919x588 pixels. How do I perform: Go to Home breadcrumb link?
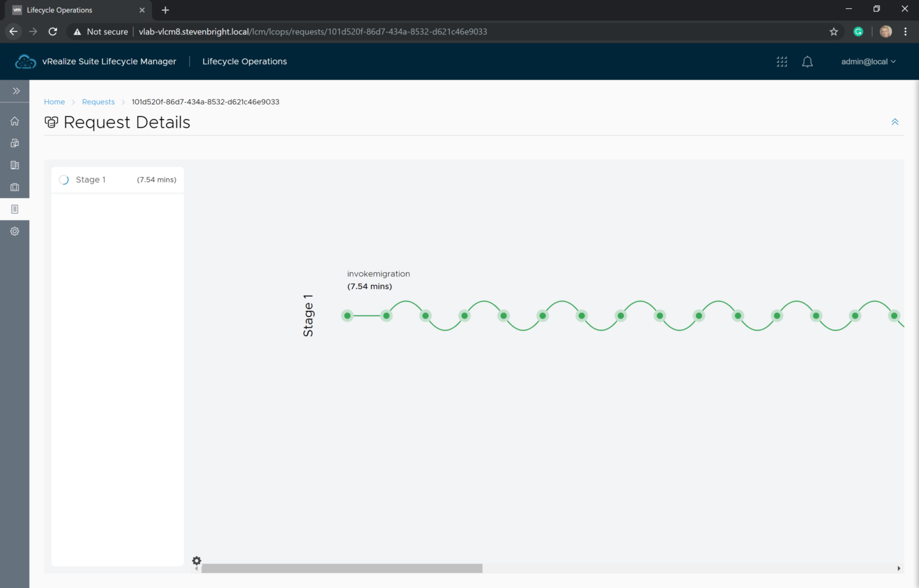[x=54, y=102]
